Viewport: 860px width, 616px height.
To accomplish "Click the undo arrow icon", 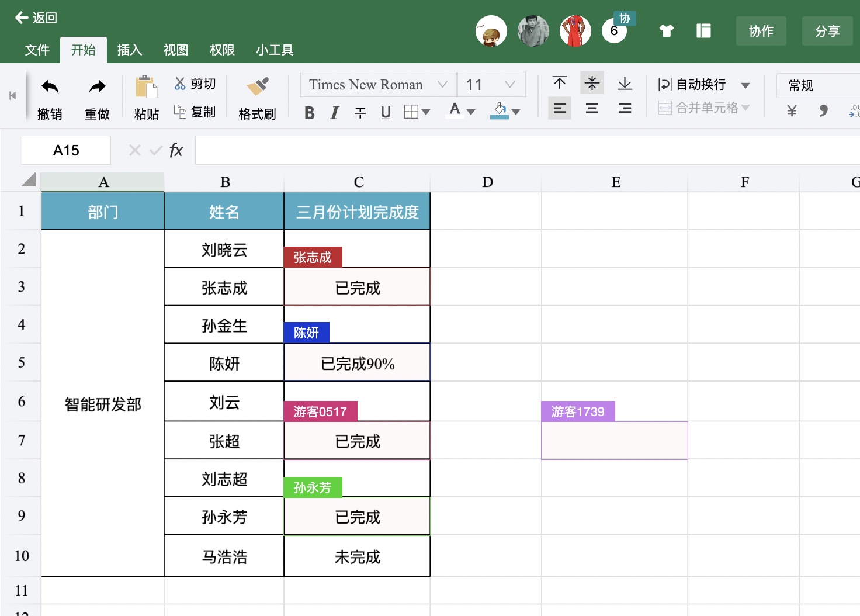I will point(50,87).
